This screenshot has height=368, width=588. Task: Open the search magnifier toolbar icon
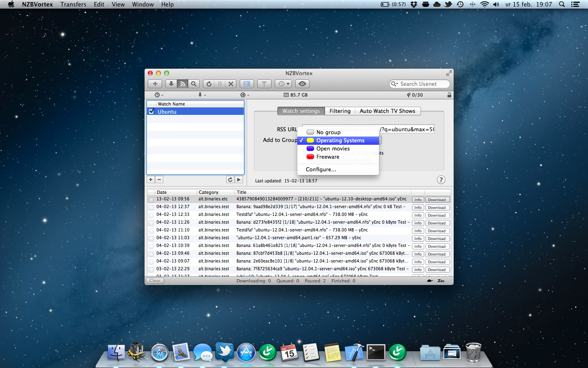(194, 84)
